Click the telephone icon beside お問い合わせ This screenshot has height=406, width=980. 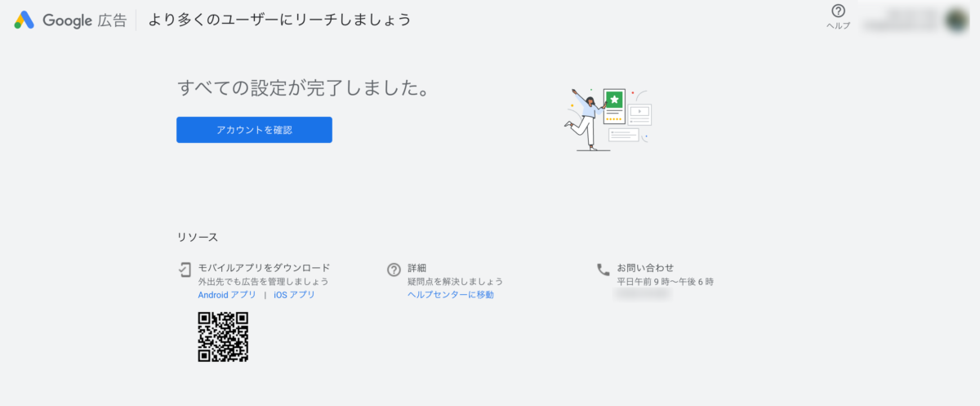[604, 269]
